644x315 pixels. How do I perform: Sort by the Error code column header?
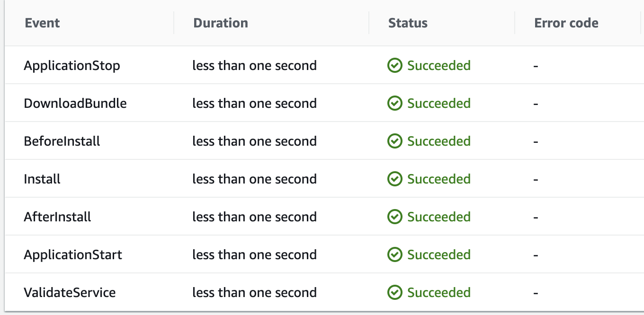pos(566,23)
